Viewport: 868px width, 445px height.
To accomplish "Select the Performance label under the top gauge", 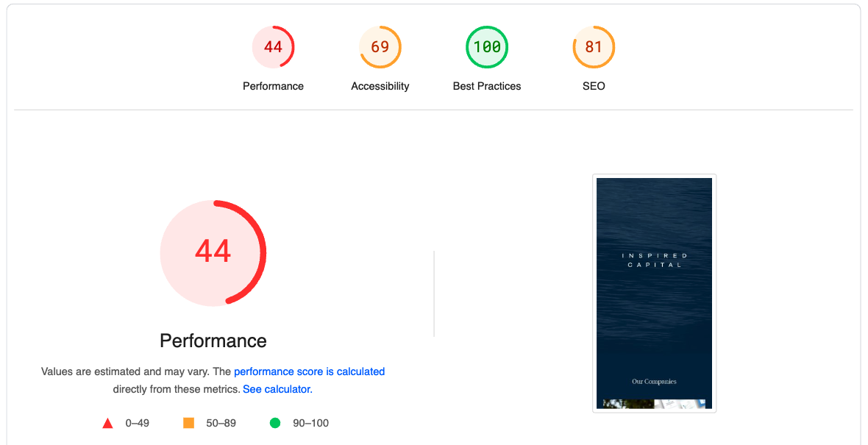I will point(273,86).
